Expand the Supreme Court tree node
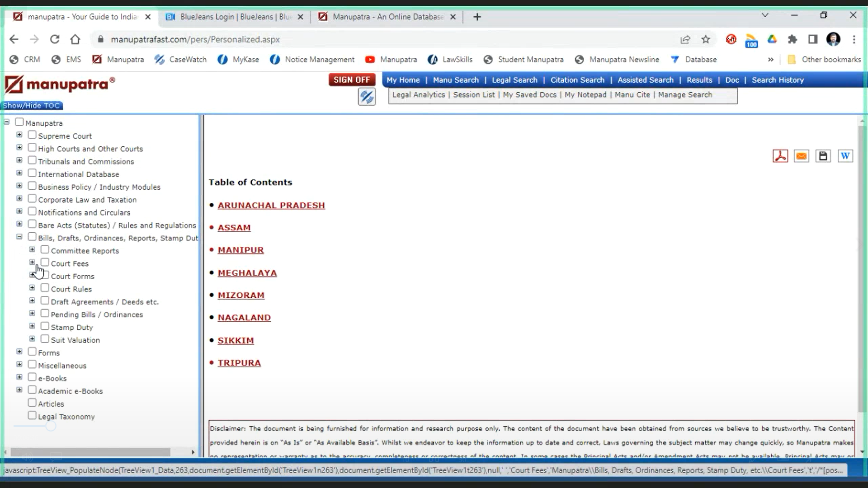868x488 pixels. point(19,135)
